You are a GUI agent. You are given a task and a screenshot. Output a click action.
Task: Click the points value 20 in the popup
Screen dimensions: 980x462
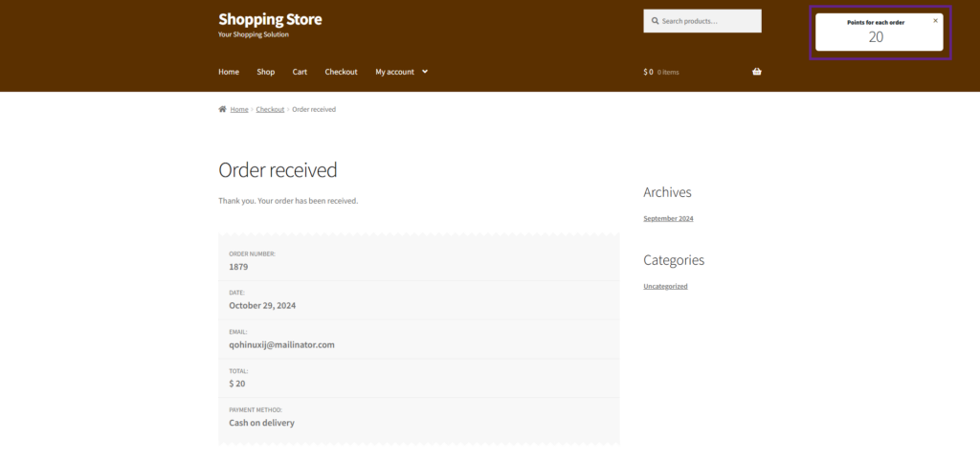876,37
